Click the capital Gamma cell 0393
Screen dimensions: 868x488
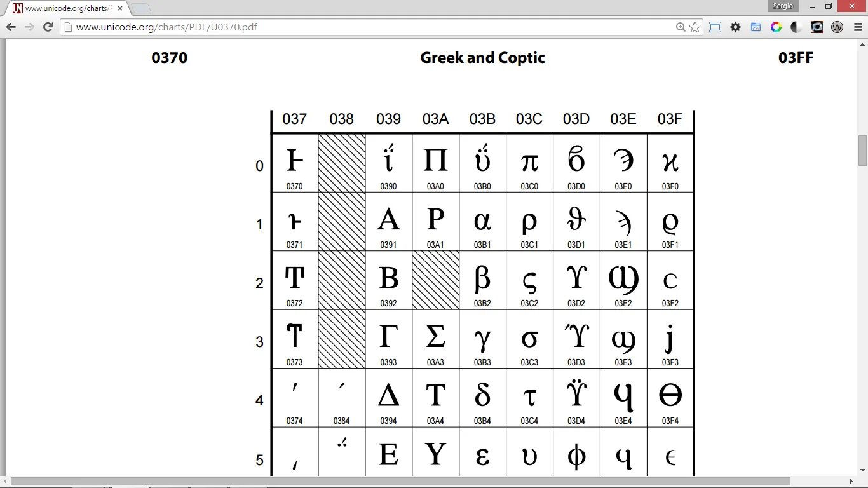tap(389, 339)
